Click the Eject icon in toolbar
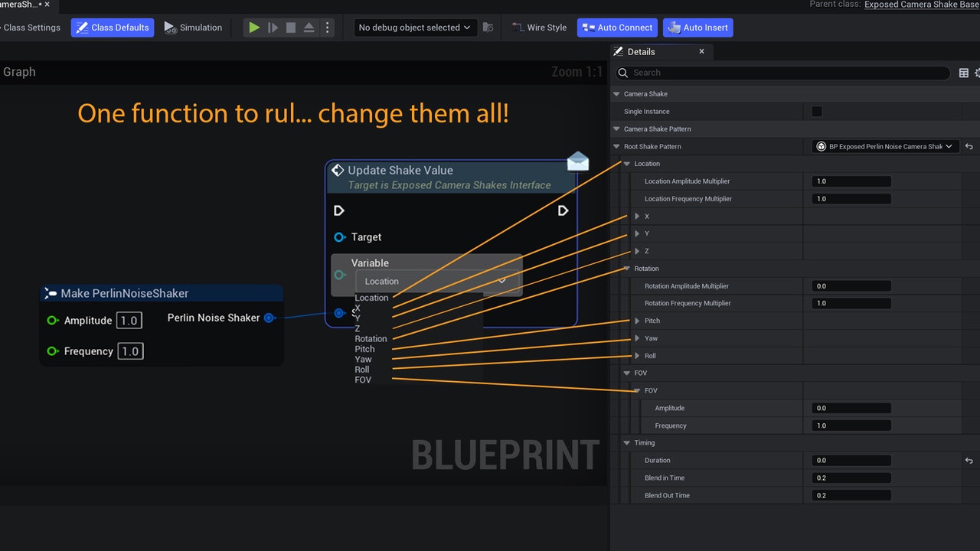 pyautogui.click(x=309, y=28)
